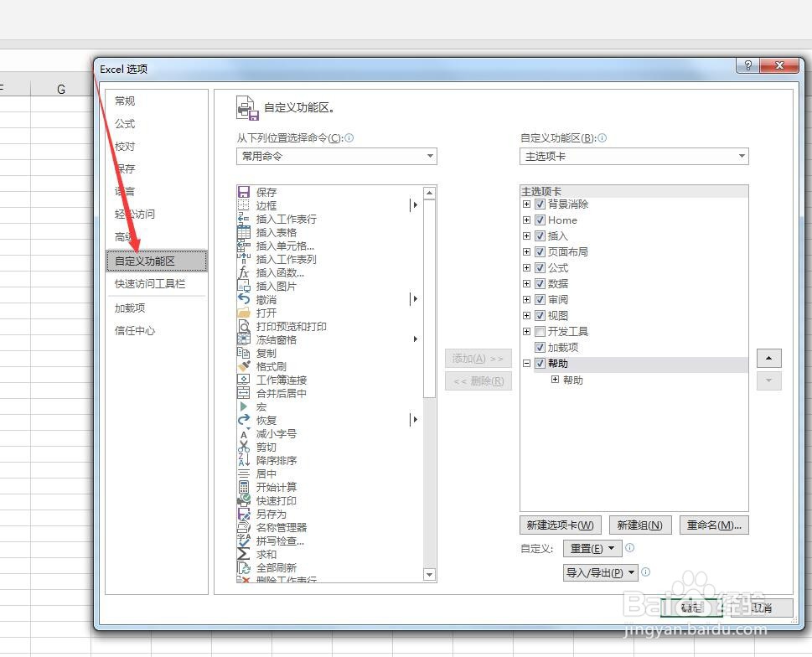
Task: Enable the 开发工具 checkbox
Action: click(x=540, y=331)
